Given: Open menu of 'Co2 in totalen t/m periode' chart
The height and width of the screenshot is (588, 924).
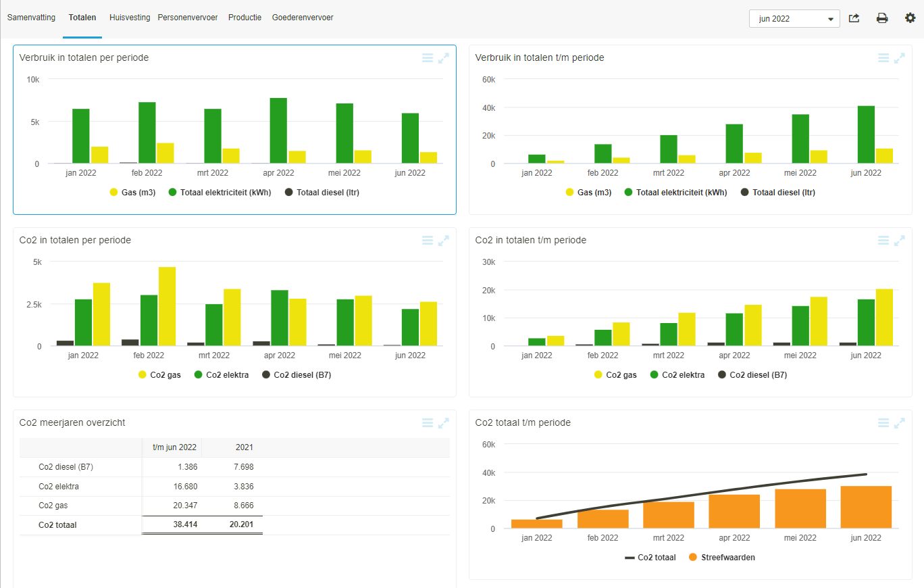Looking at the screenshot, I should (883, 241).
